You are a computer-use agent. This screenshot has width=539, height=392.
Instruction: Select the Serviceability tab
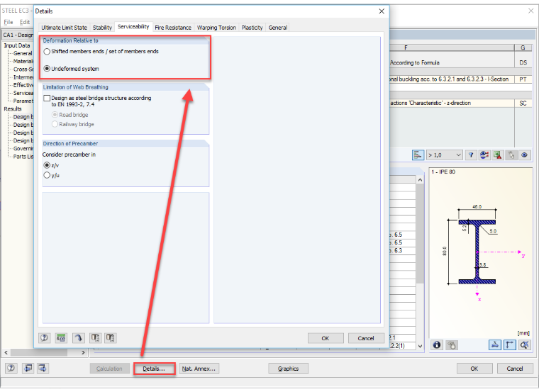(x=133, y=26)
